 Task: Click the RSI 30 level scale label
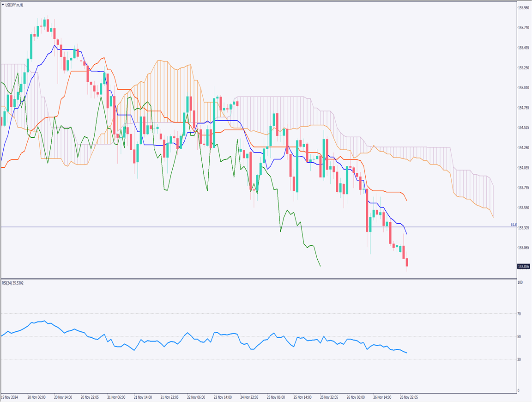[x=519, y=359]
